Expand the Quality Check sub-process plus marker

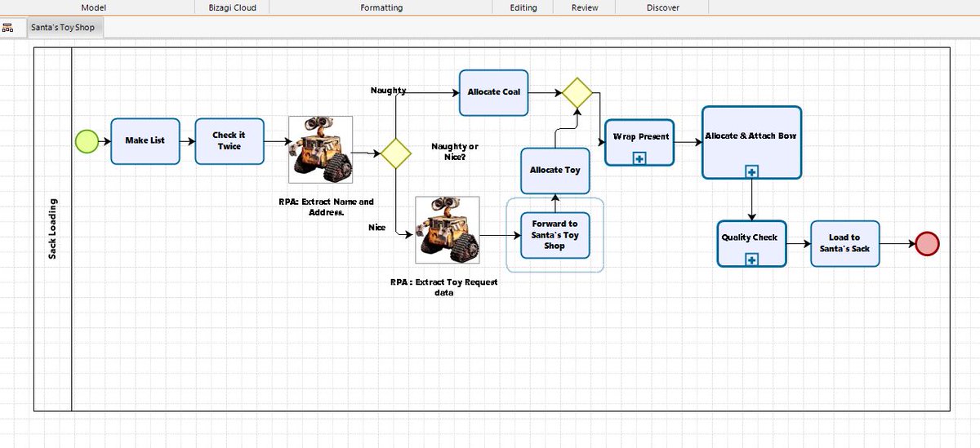pyautogui.click(x=752, y=259)
